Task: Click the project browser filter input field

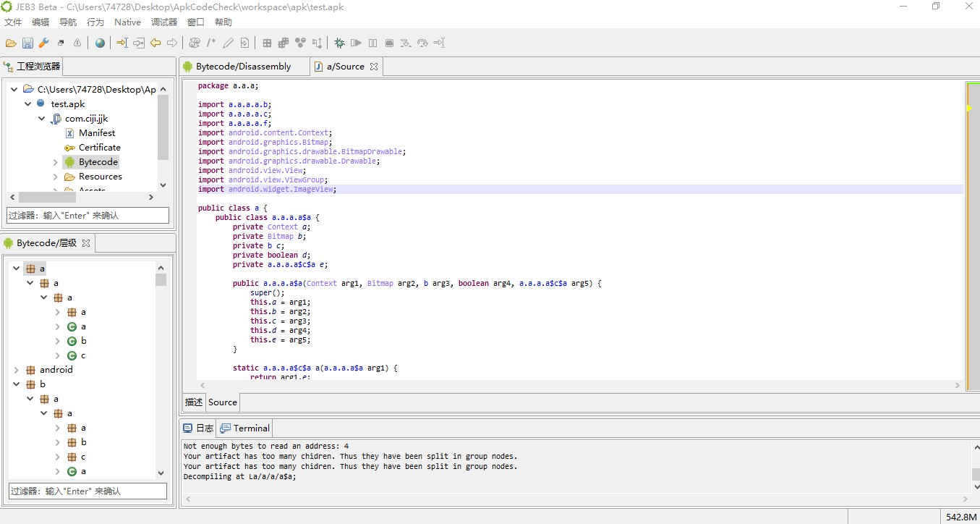Action: 88,216
